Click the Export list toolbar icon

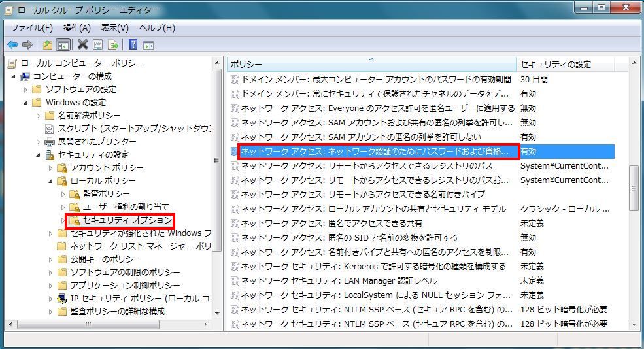click(113, 44)
